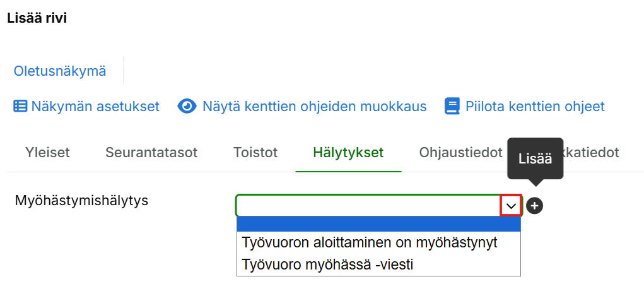Open the Näkymän asetukset link
This screenshot has height=284, width=644.
(95, 106)
